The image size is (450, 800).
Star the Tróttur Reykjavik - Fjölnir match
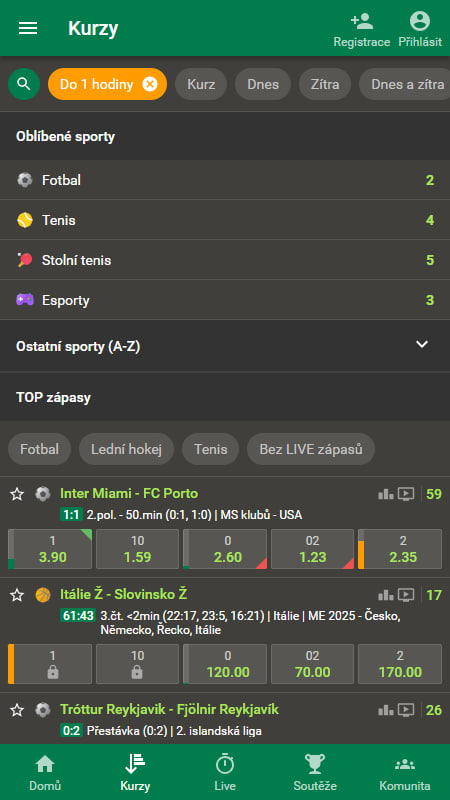pyautogui.click(x=17, y=710)
